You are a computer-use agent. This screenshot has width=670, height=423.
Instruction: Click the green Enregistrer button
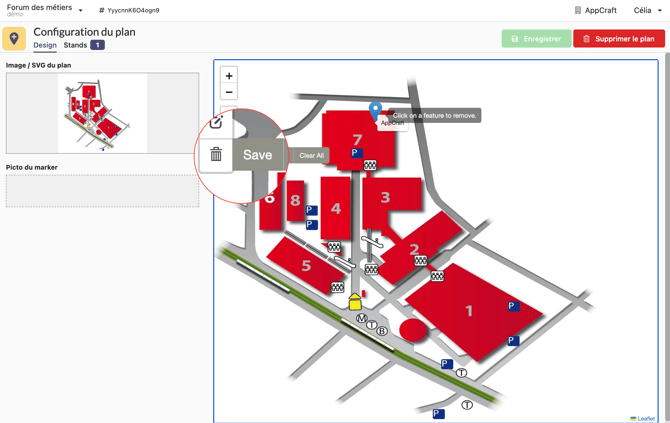click(x=536, y=39)
